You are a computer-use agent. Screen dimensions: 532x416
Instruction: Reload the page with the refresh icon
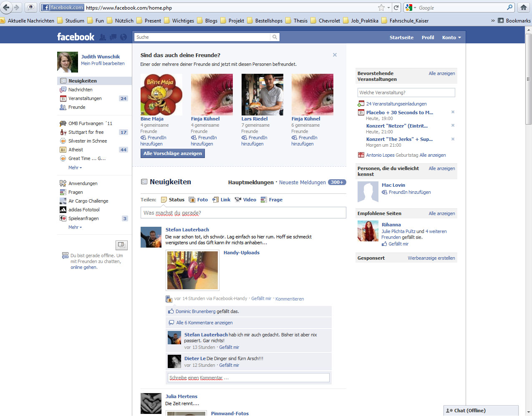396,8
